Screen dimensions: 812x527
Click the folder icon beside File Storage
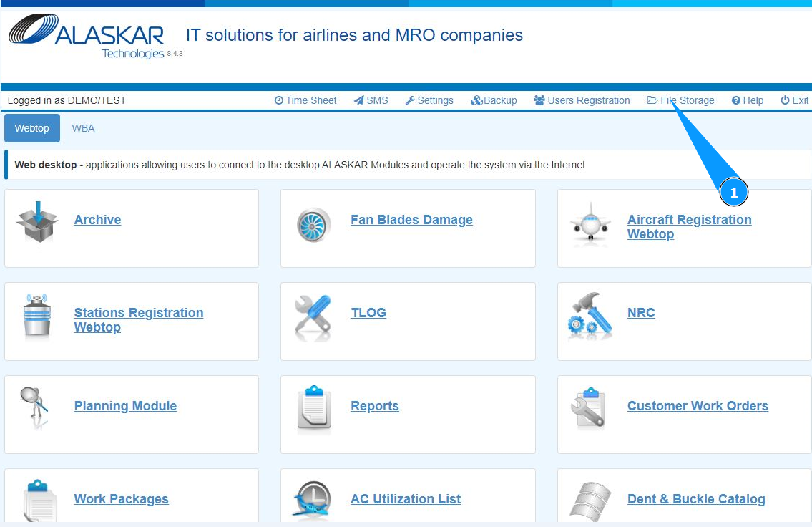[652, 100]
